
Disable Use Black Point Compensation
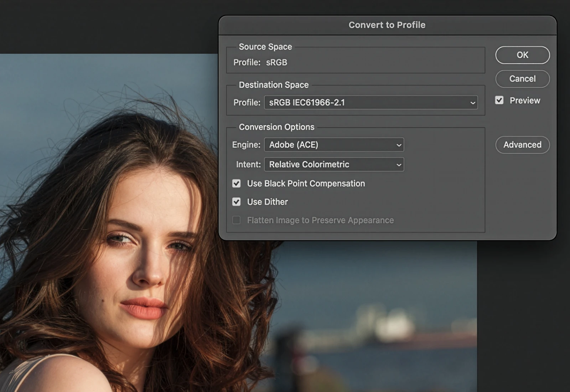237,184
